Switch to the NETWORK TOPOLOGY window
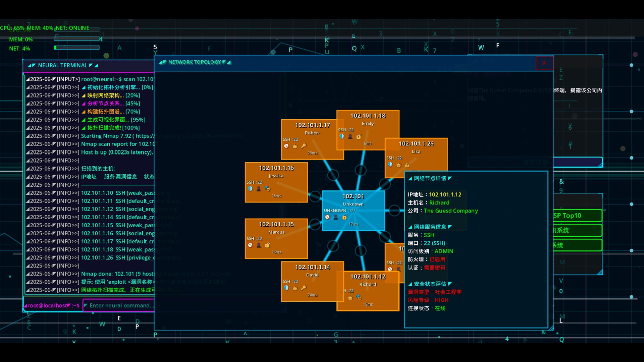Screen dimensions: 644x362 point(195,62)
